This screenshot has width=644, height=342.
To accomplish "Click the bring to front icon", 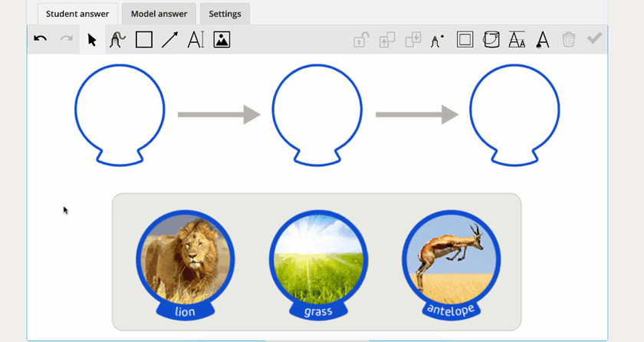I will (x=387, y=40).
